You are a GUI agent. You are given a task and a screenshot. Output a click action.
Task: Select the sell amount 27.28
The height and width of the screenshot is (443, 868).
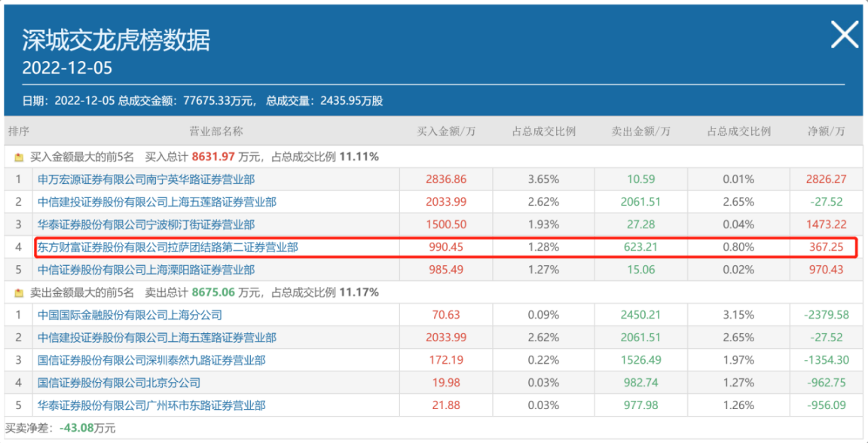pos(641,225)
